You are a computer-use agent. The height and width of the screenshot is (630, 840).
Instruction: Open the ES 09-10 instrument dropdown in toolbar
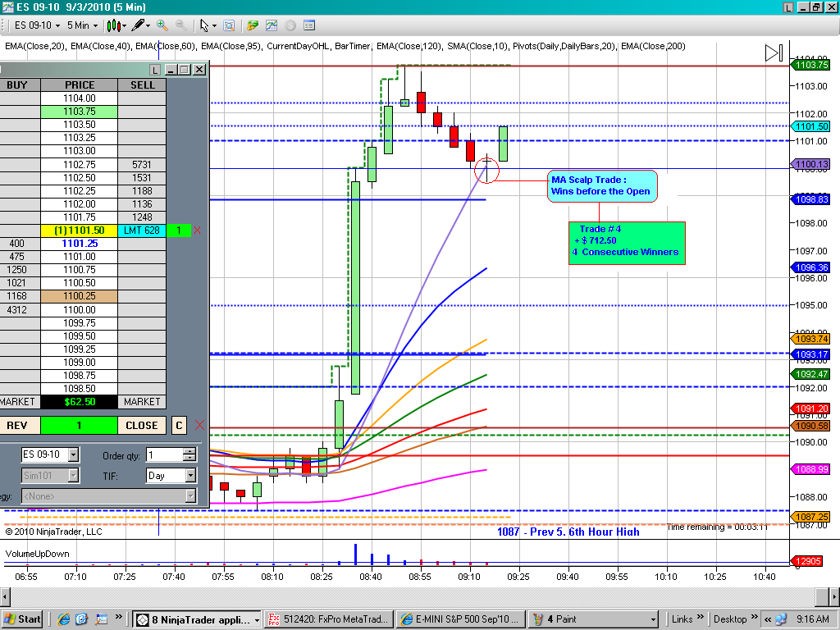pyautogui.click(x=37, y=25)
